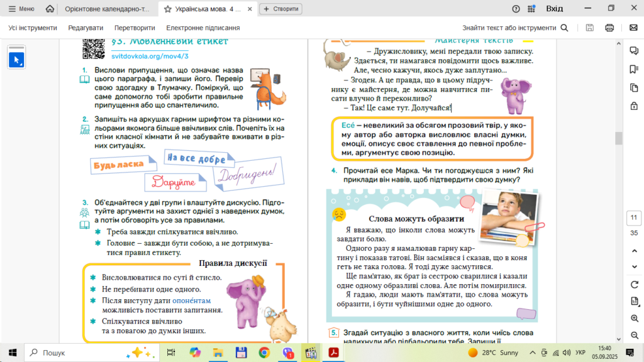
Task: Open Task View on the taskbar
Action: [x=171, y=353]
